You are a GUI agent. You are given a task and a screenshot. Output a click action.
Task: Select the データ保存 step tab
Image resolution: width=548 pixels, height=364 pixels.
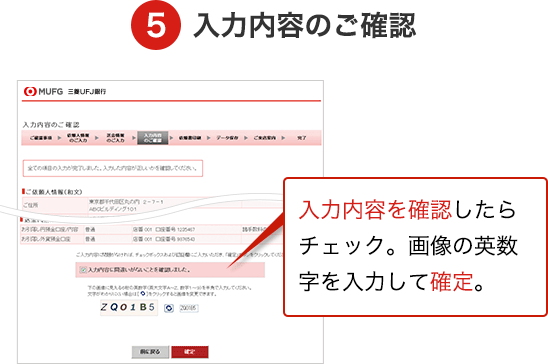(x=227, y=138)
